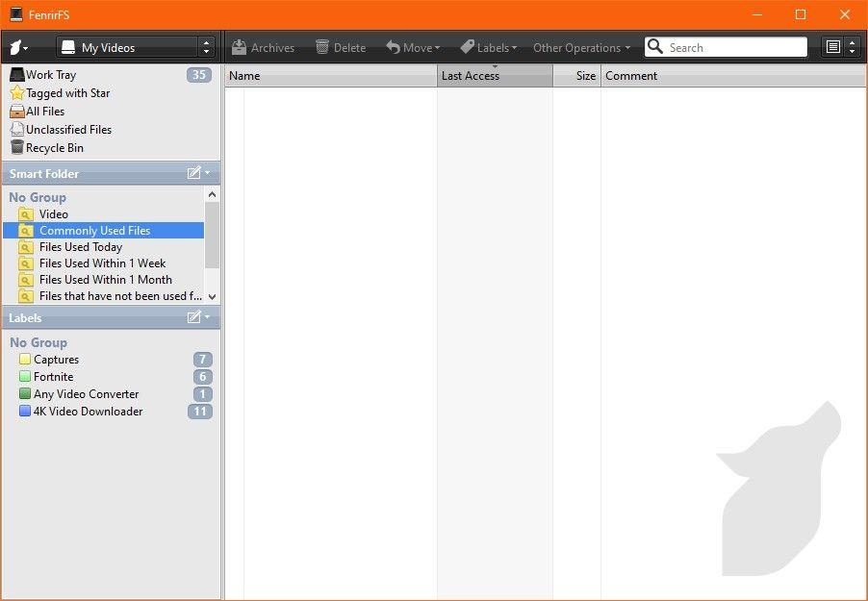Click the FenrirFS wolf logo menu icon
Image resolution: width=868 pixels, height=601 pixels.
click(x=18, y=47)
